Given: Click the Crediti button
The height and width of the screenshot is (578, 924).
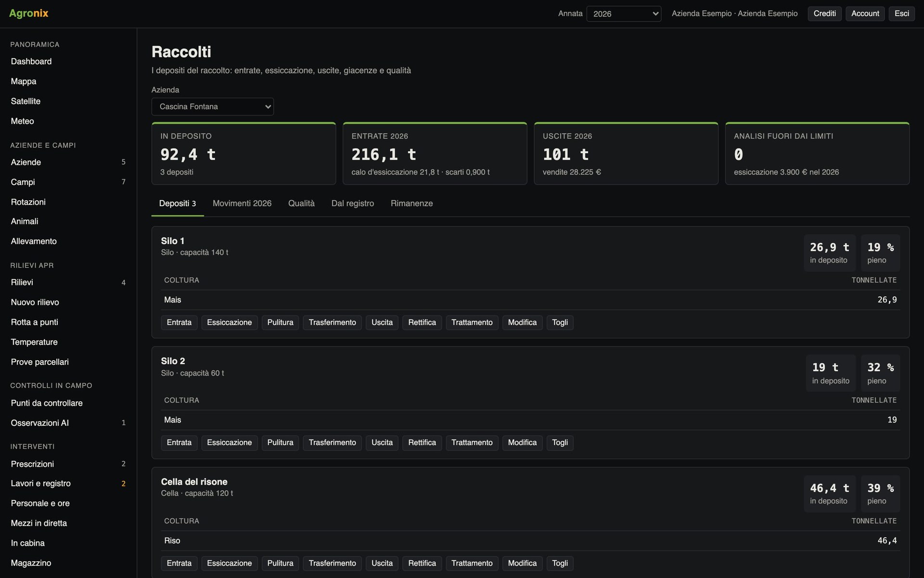Looking at the screenshot, I should (x=824, y=13).
